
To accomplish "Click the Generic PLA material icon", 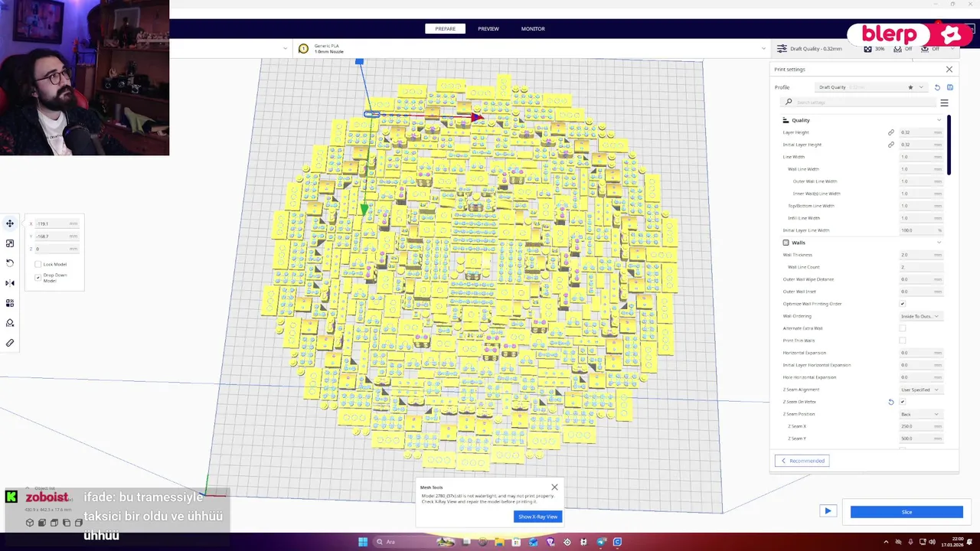I will tap(303, 48).
